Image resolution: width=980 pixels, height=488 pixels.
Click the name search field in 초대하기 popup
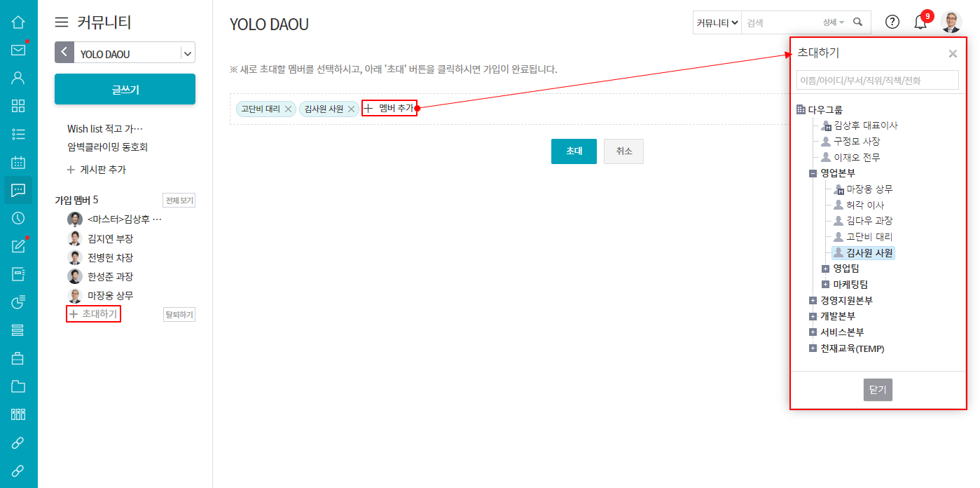[877, 80]
